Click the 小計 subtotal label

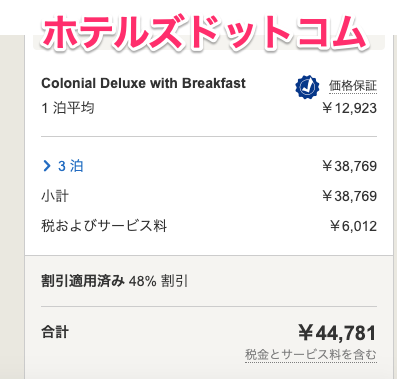point(55,196)
